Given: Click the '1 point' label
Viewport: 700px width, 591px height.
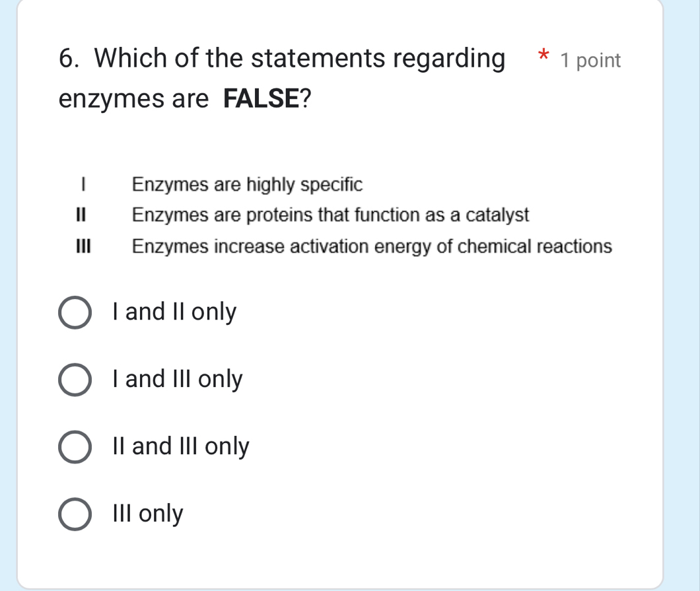Looking at the screenshot, I should (x=590, y=61).
